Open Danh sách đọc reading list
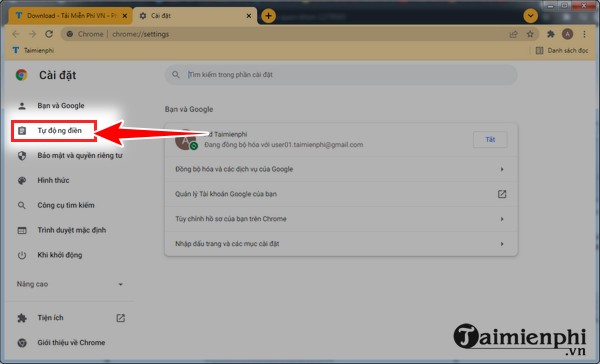This screenshot has width=600, height=364. click(562, 50)
